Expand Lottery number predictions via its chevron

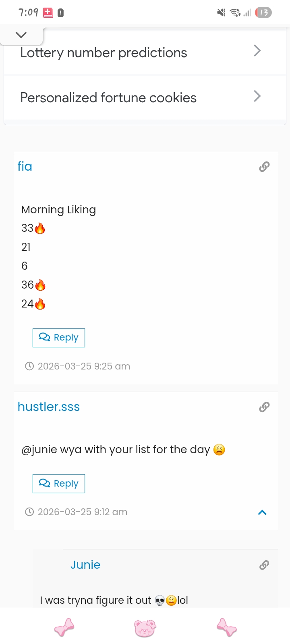[x=257, y=51]
